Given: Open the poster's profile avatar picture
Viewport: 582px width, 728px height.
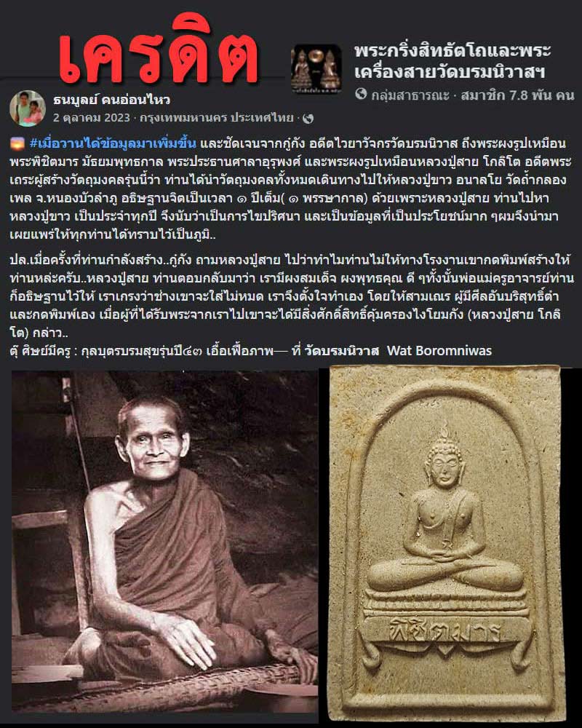Looking at the screenshot, I should 28,108.
